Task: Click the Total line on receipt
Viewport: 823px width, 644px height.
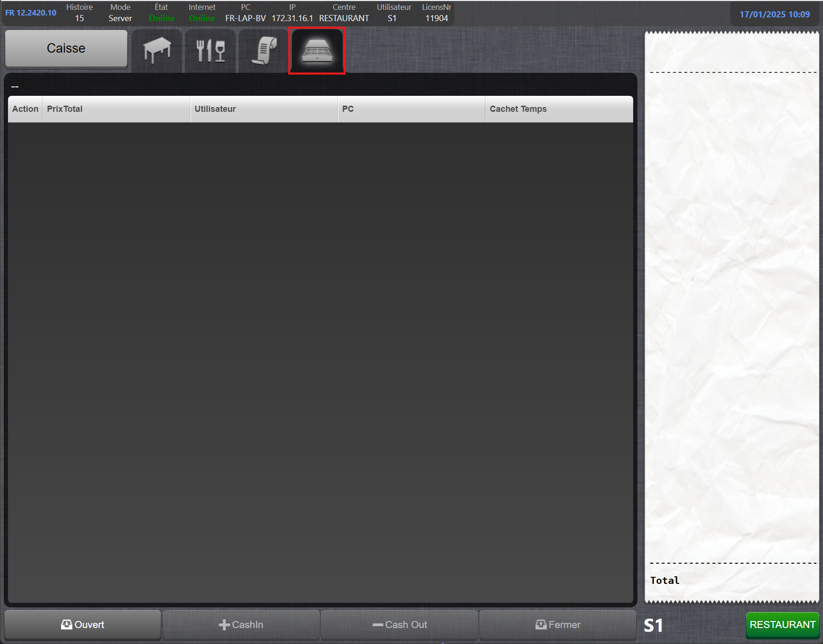Action: (x=665, y=581)
